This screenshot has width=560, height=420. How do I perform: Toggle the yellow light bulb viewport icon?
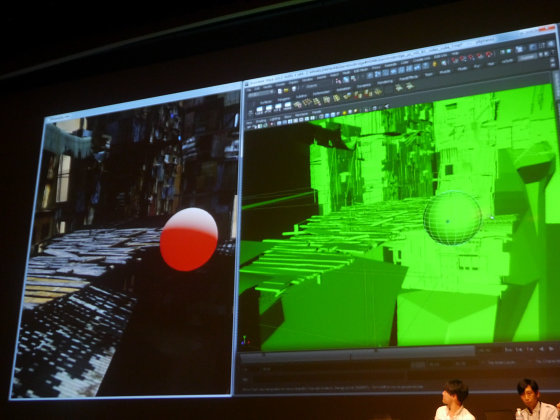(x=344, y=113)
